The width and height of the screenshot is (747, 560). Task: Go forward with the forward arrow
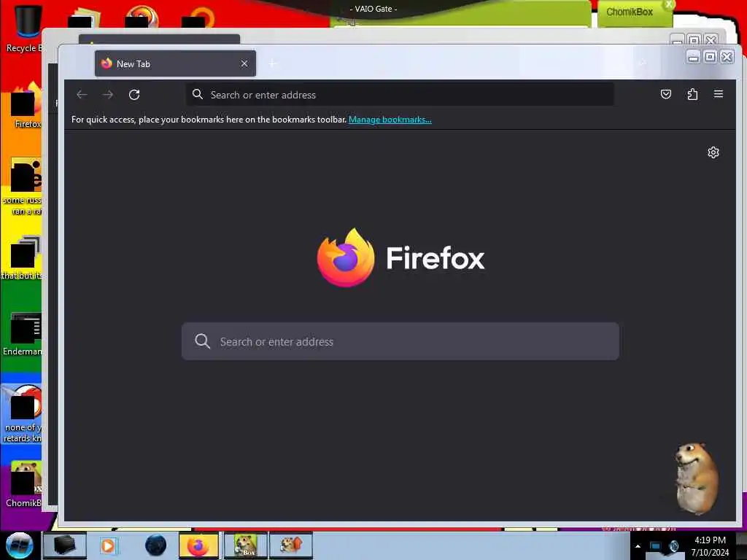pyautogui.click(x=108, y=95)
